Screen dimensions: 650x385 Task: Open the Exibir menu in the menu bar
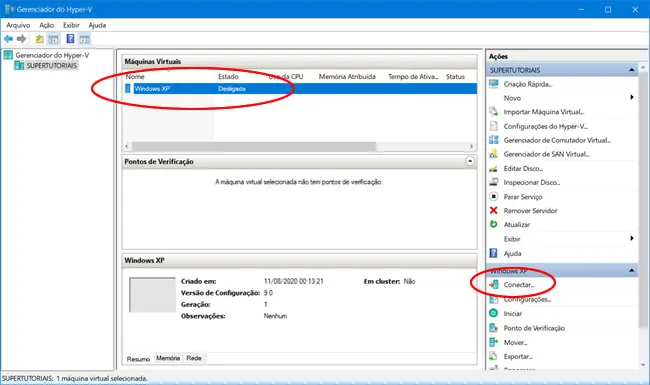point(71,25)
